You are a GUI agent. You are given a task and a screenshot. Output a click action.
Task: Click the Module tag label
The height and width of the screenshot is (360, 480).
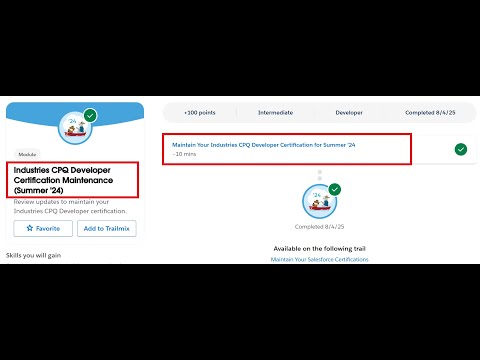coord(27,154)
